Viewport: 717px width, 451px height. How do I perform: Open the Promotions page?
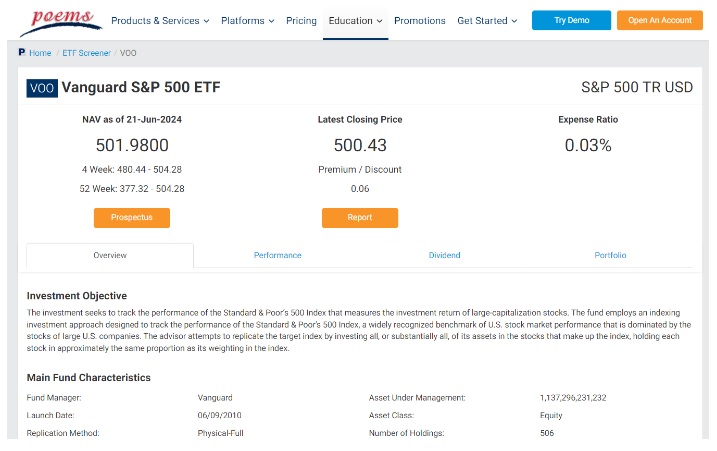point(420,21)
